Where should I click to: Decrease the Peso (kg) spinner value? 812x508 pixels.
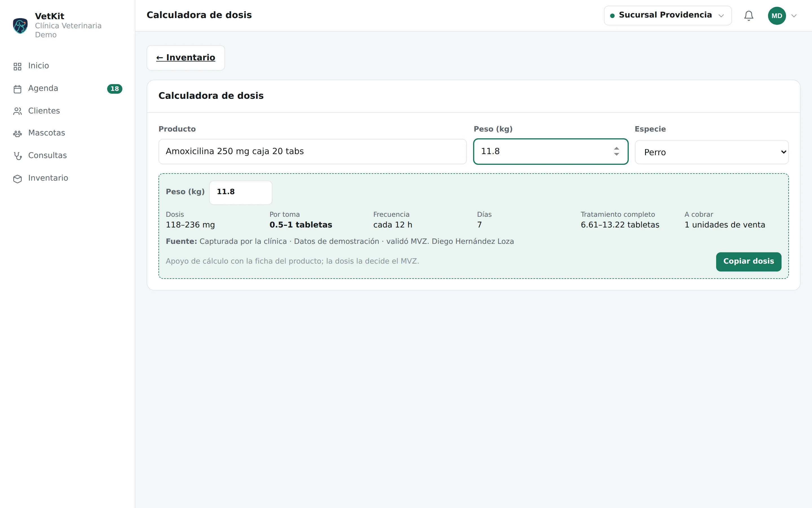616,154
